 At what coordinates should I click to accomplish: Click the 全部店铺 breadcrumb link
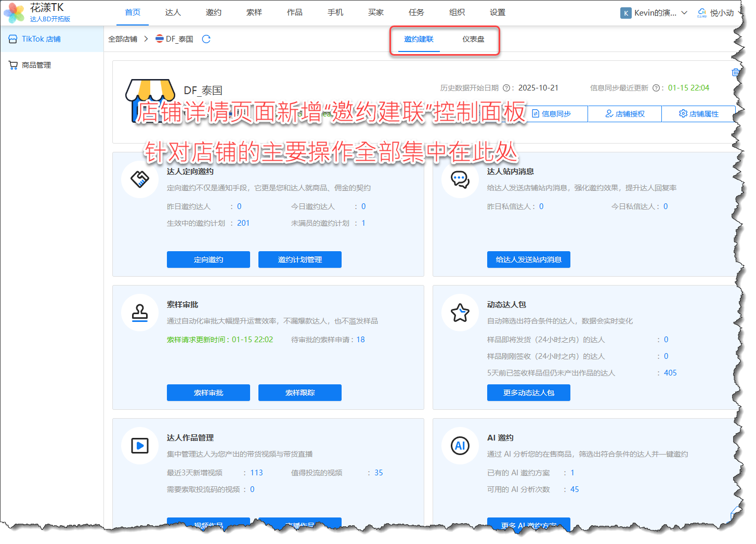pos(123,39)
